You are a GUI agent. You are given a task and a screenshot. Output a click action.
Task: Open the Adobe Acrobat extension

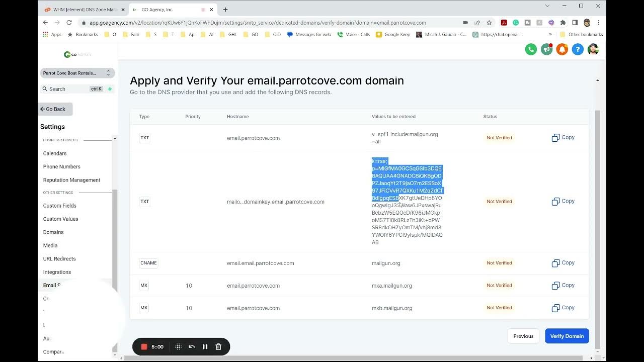(x=504, y=23)
